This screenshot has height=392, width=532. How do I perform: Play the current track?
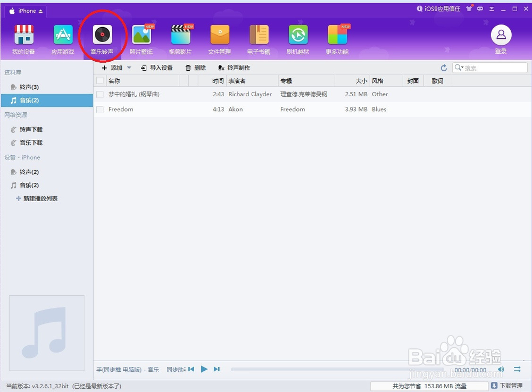tap(204, 369)
